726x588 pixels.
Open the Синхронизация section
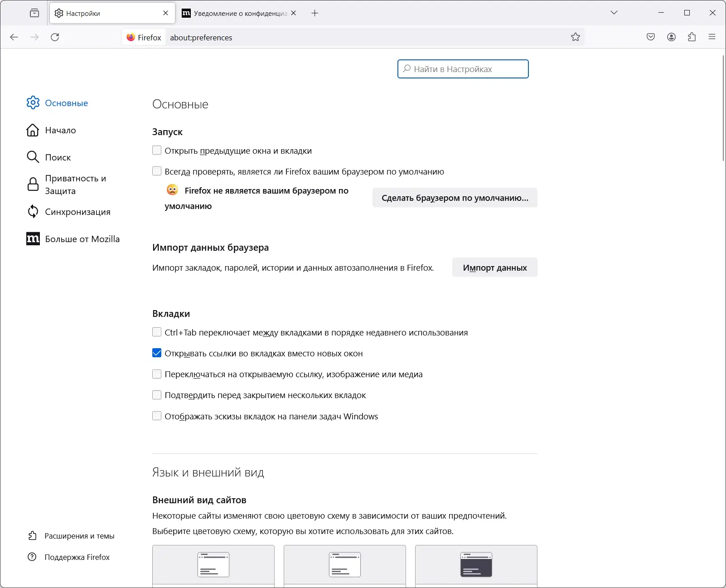77,211
